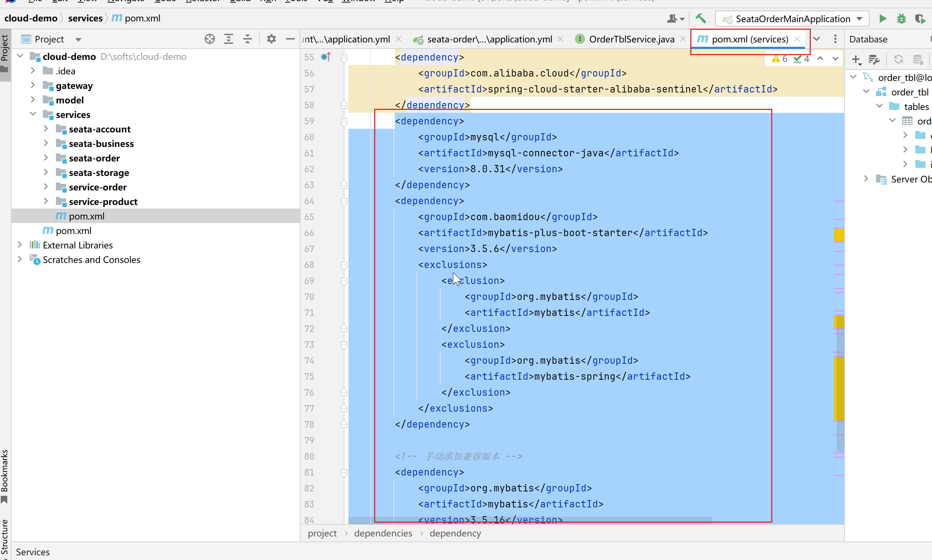Expand the .idea folder

tap(33, 71)
